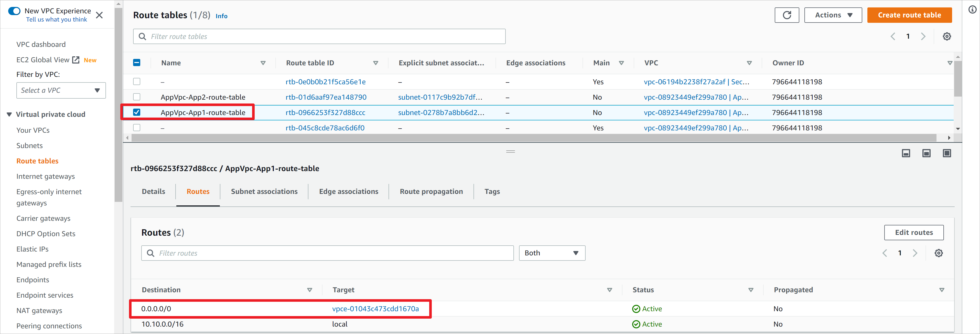The width and height of the screenshot is (980, 334).
Task: Sort routes by Target column arrow
Action: coord(609,290)
